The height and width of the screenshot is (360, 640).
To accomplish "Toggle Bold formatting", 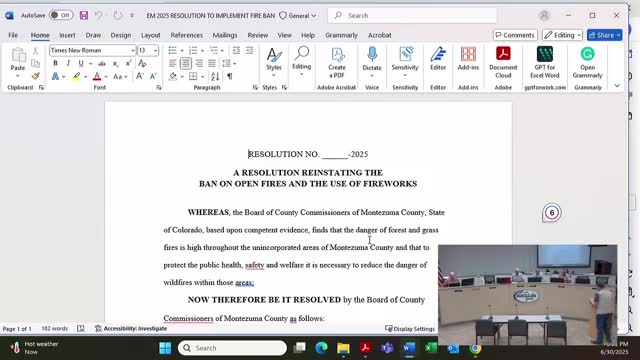I will click(55, 63).
